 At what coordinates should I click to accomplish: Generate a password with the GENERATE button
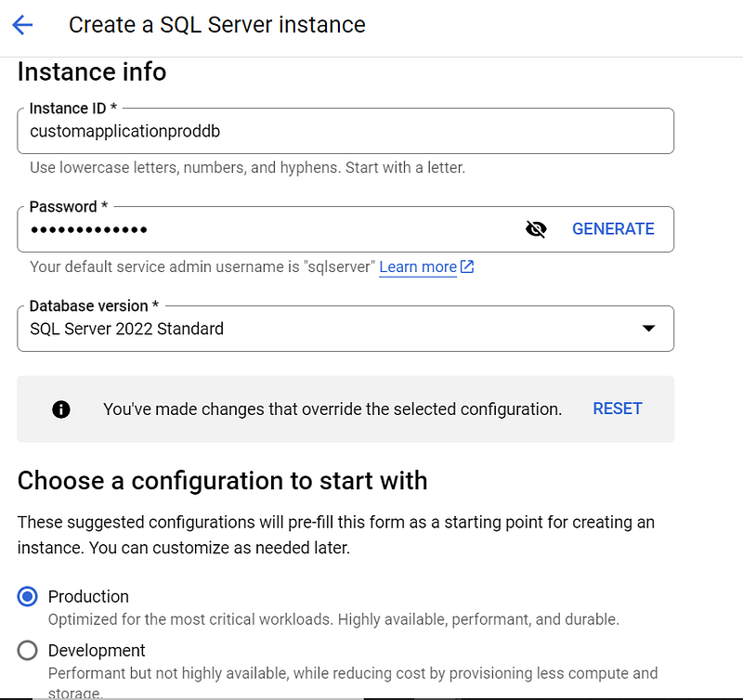[x=613, y=229]
